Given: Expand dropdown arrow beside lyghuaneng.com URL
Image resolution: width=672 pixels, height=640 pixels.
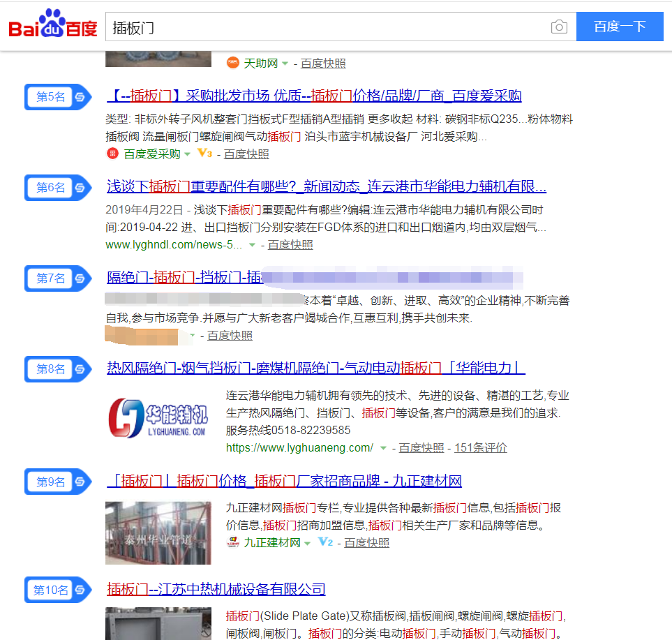Looking at the screenshot, I should coord(384,448).
